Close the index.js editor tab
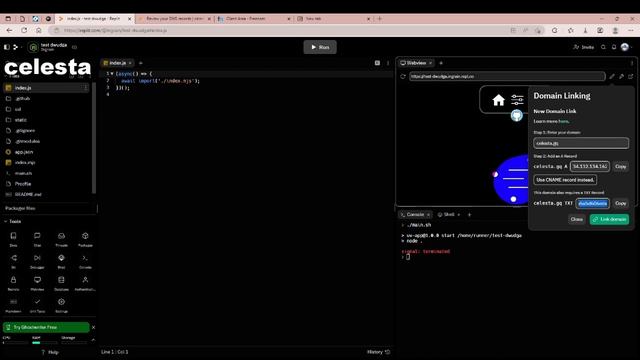This screenshot has width=640, height=360. coord(130,63)
